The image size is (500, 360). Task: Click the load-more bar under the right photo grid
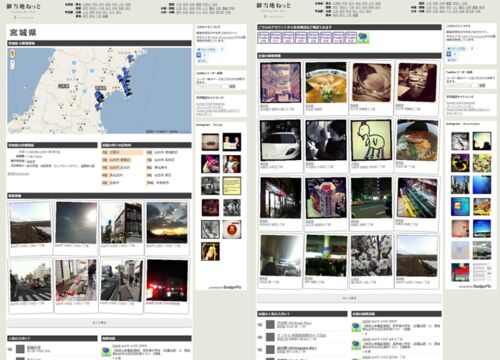pyautogui.click(x=349, y=298)
